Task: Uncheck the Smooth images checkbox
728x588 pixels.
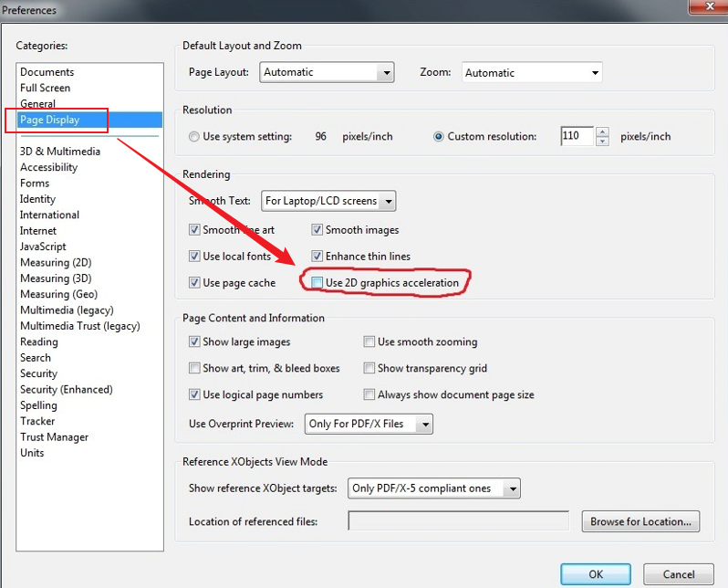Action: tap(317, 230)
